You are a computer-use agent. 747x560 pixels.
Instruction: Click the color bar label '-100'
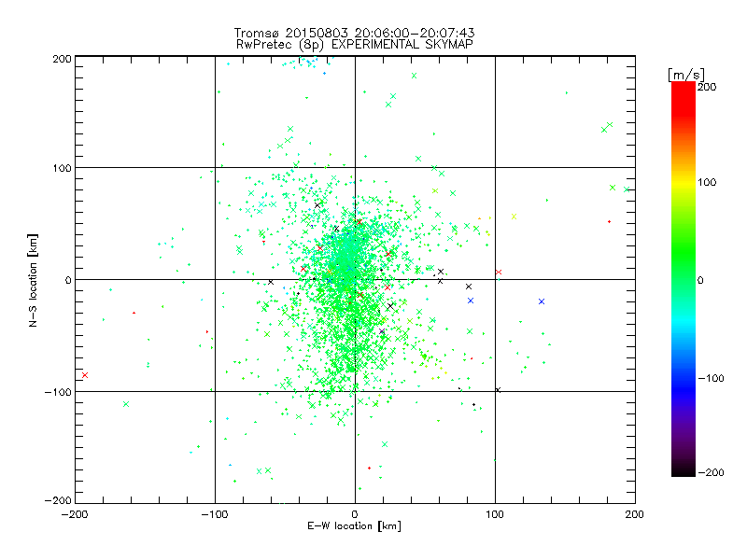(711, 379)
